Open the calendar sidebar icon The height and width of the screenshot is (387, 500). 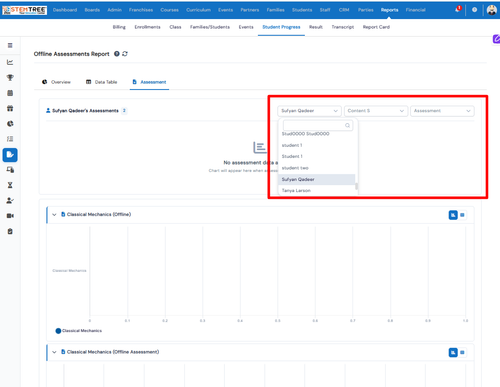coord(10,93)
